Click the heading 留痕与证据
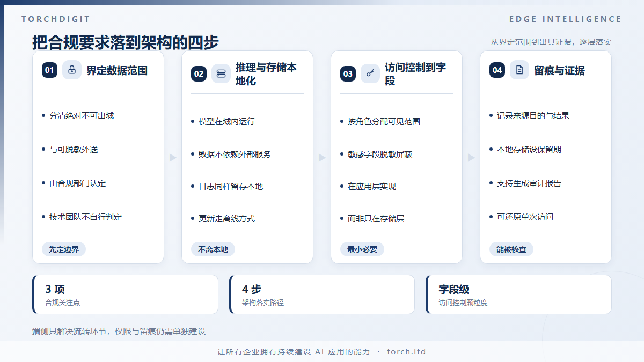 pyautogui.click(x=560, y=70)
